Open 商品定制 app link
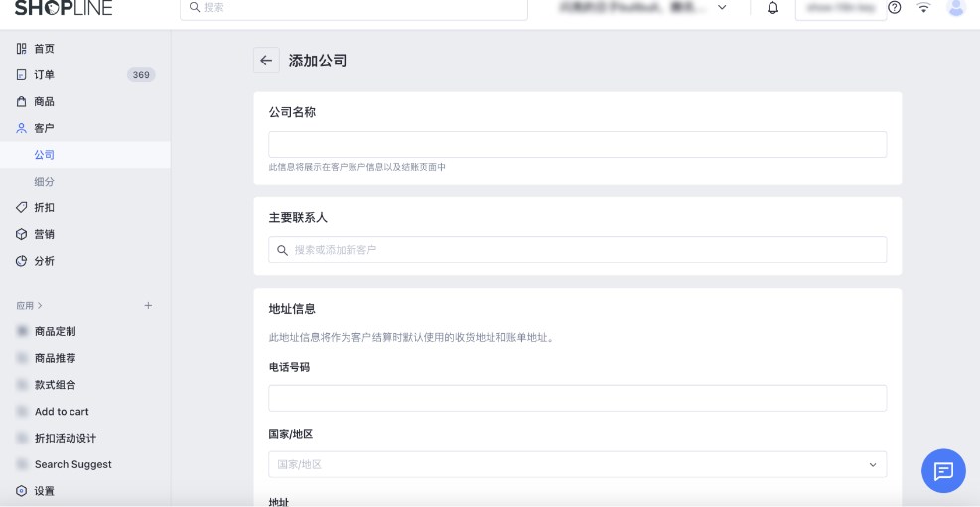Viewport: 980px width, 507px height. [x=55, y=331]
